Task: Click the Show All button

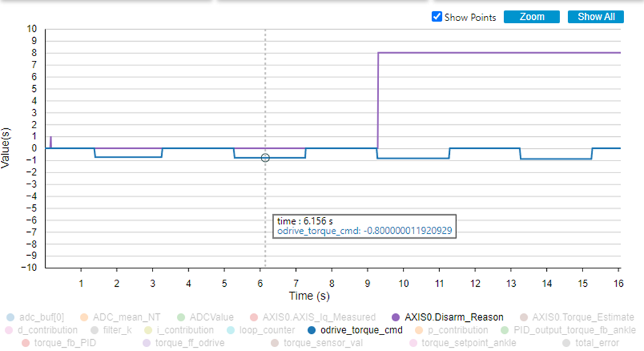Action: pos(595,17)
